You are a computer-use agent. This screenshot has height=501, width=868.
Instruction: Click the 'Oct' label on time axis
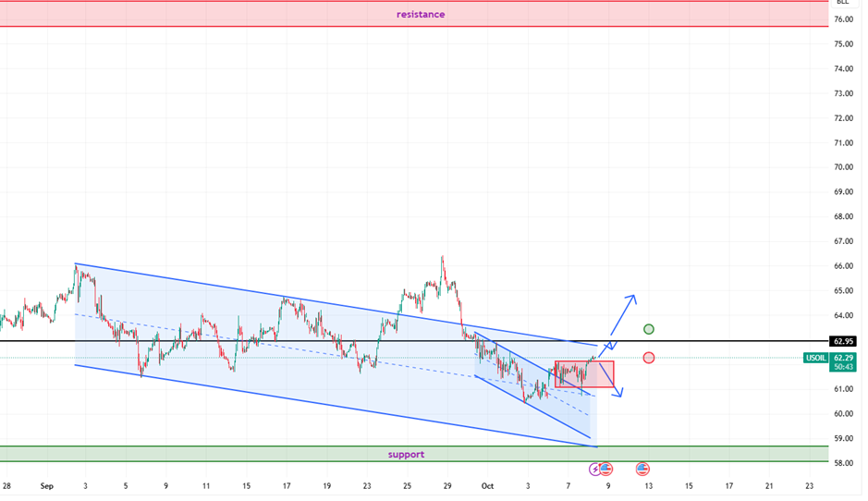pos(487,484)
